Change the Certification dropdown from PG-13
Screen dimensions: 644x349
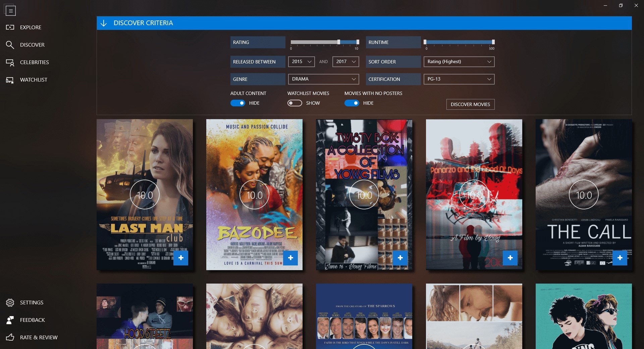click(x=459, y=79)
